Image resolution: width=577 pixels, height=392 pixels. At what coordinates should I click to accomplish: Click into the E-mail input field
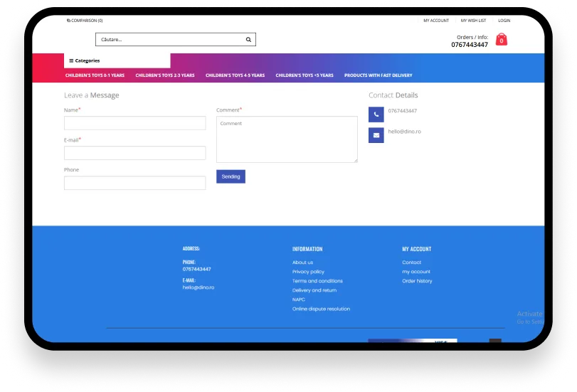coord(134,153)
